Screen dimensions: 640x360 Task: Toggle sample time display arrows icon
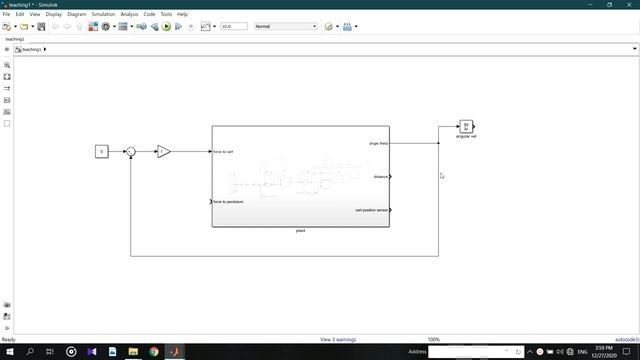(x=7, y=88)
